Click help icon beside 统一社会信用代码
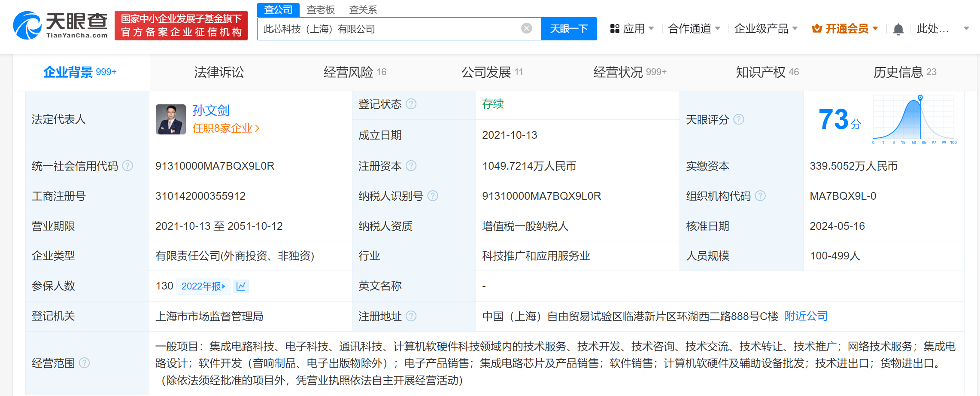 (127, 166)
